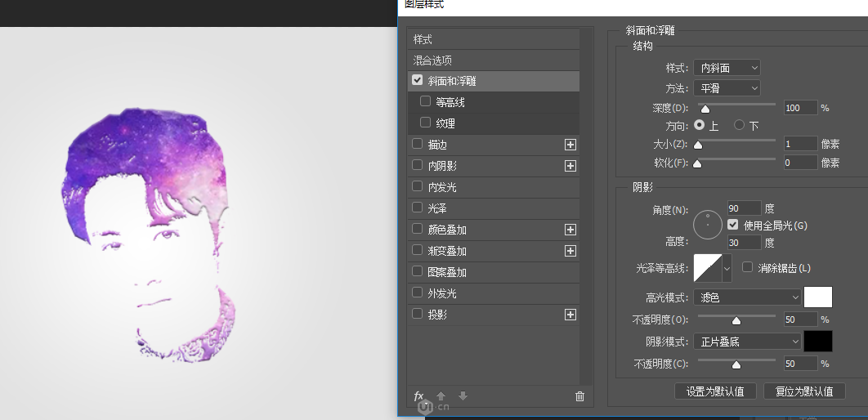
Task: Enable the 内阴影 checkbox
Action: coord(418,165)
